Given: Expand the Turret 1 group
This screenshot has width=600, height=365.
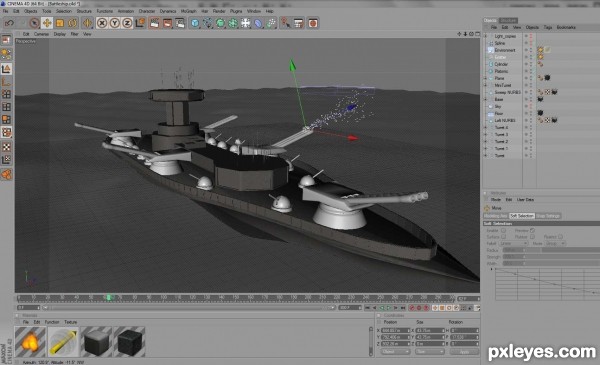Looking at the screenshot, I should coord(486,148).
